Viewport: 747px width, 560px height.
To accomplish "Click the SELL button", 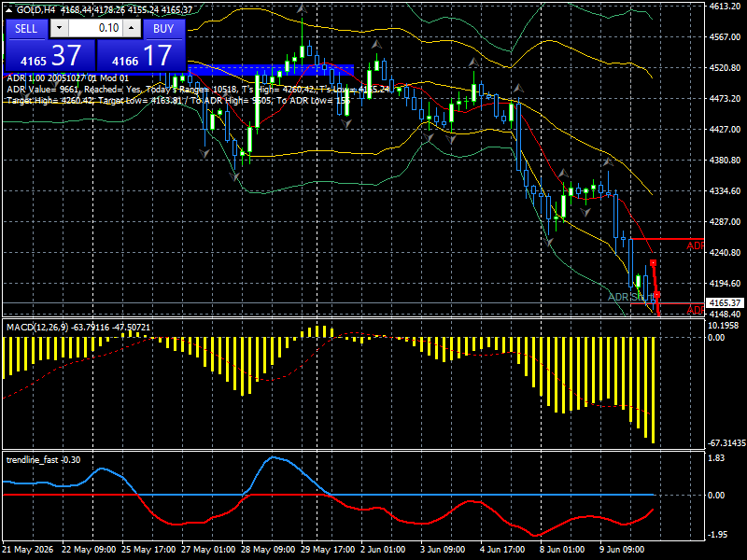I will [x=26, y=29].
